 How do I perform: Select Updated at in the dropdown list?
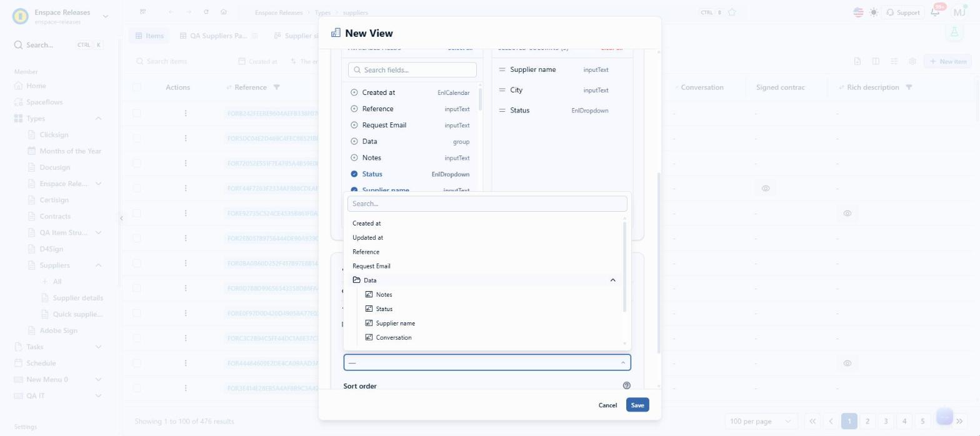pyautogui.click(x=367, y=237)
